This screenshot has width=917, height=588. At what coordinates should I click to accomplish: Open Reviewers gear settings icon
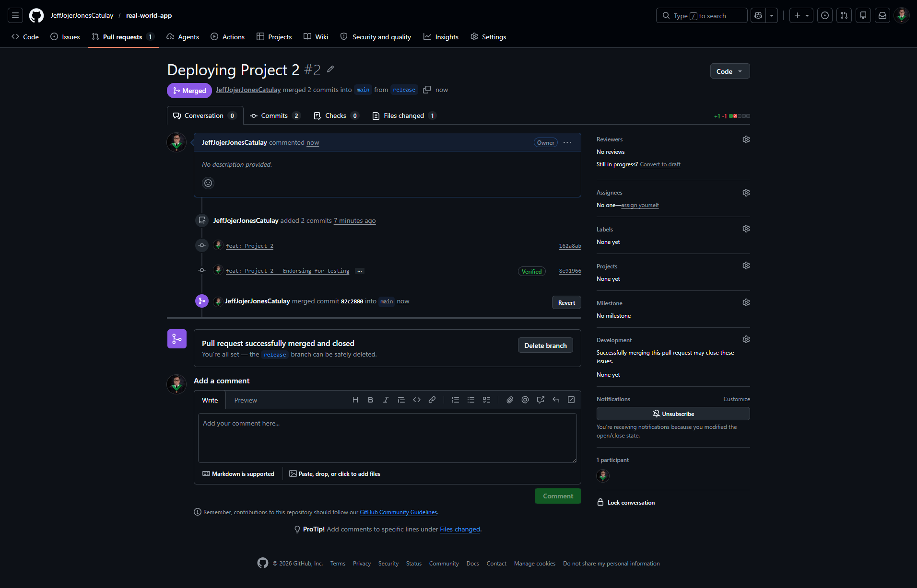(x=746, y=139)
